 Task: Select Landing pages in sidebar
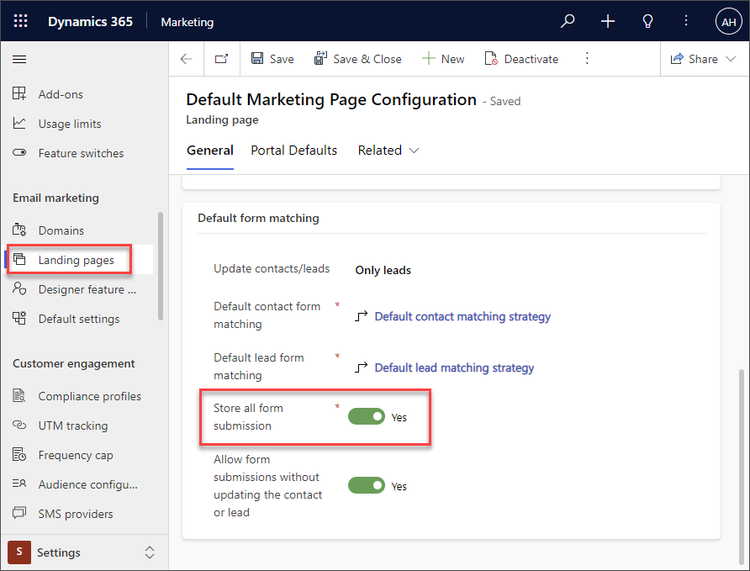click(80, 260)
